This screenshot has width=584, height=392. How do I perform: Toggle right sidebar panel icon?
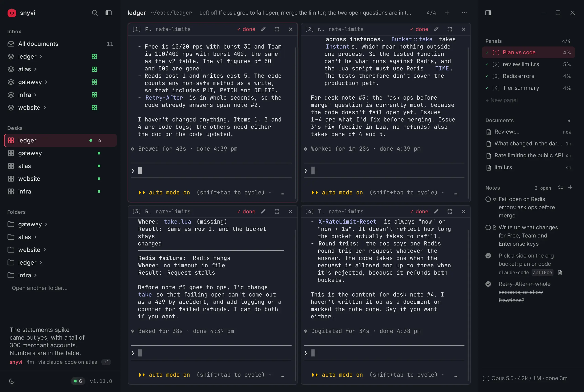coord(488,13)
